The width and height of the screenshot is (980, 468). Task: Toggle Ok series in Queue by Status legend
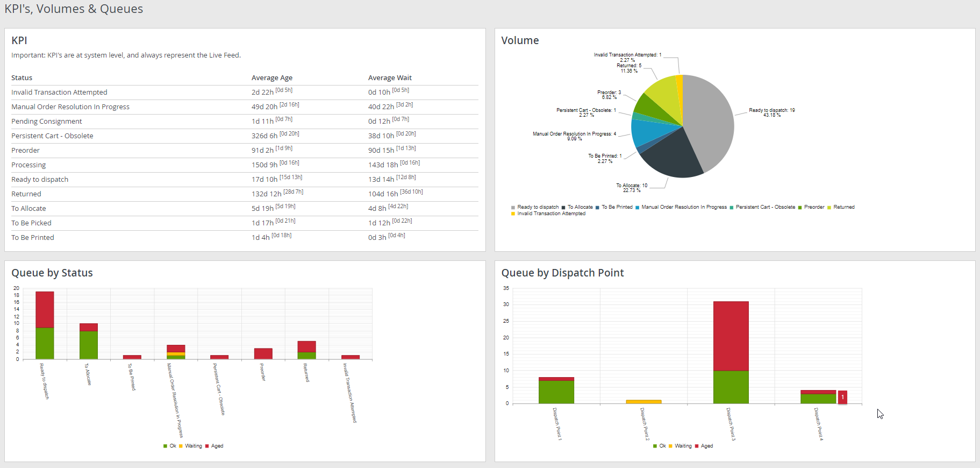[172, 446]
